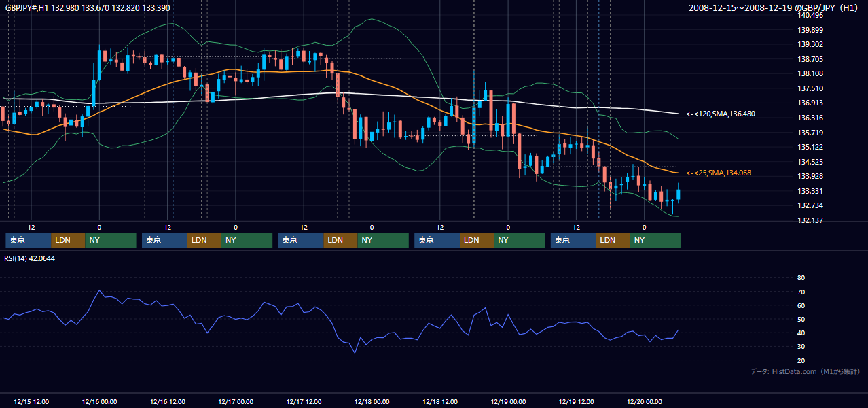Click RSI scale value 50

pos(801,319)
